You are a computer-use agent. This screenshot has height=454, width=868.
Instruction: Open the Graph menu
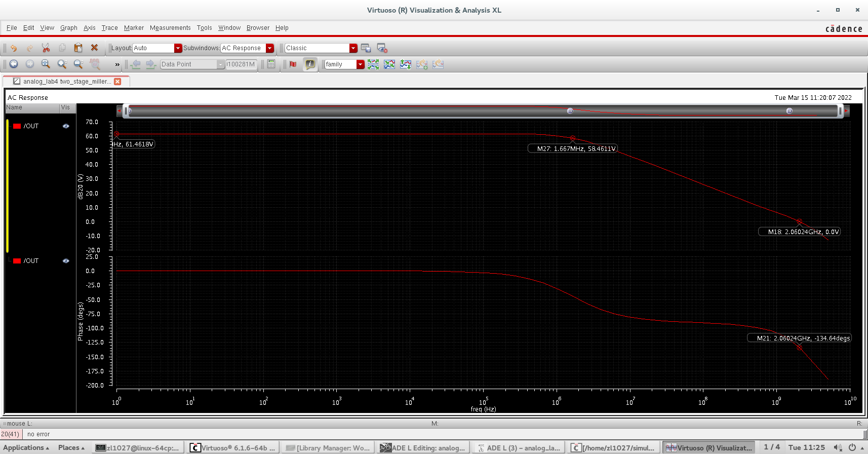point(69,28)
